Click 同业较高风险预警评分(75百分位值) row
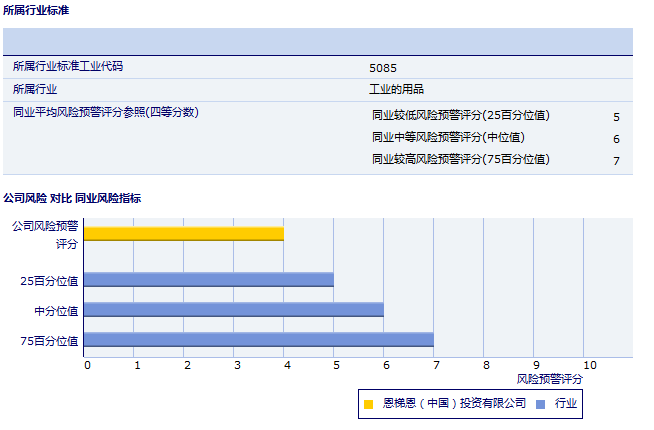This screenshot has height=430, width=654. click(x=460, y=159)
